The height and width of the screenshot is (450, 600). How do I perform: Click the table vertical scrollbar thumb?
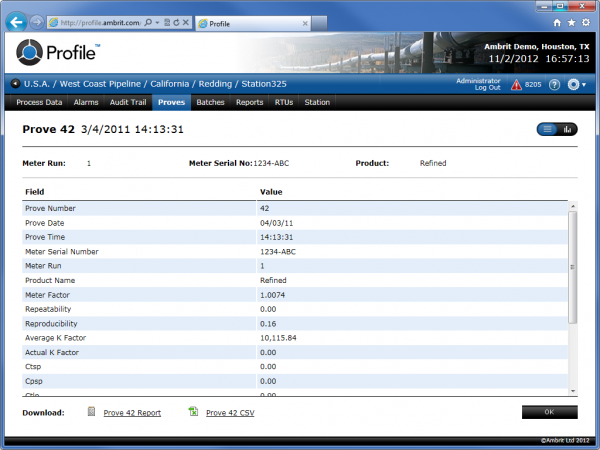click(x=572, y=267)
